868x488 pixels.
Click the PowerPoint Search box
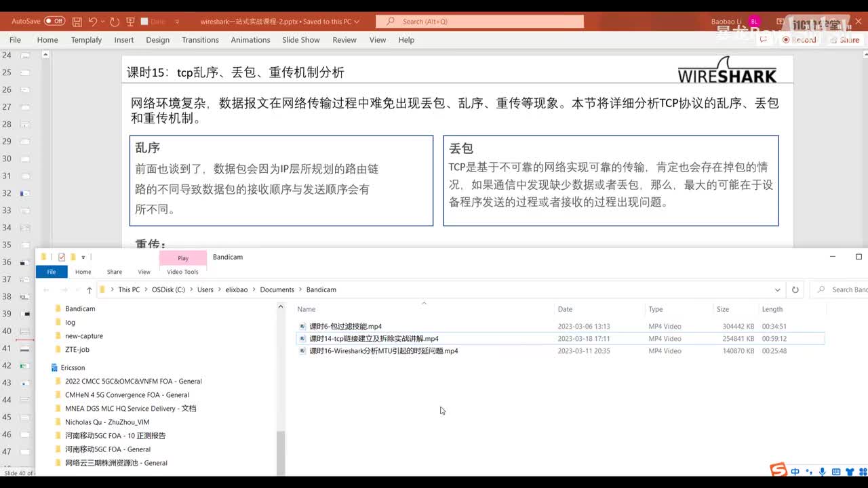click(480, 22)
